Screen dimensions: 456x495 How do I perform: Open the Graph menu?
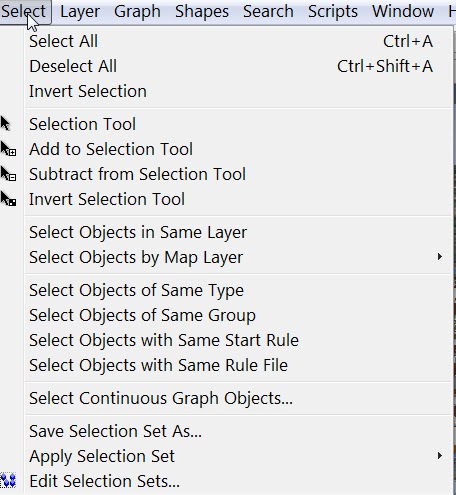pyautogui.click(x=137, y=12)
